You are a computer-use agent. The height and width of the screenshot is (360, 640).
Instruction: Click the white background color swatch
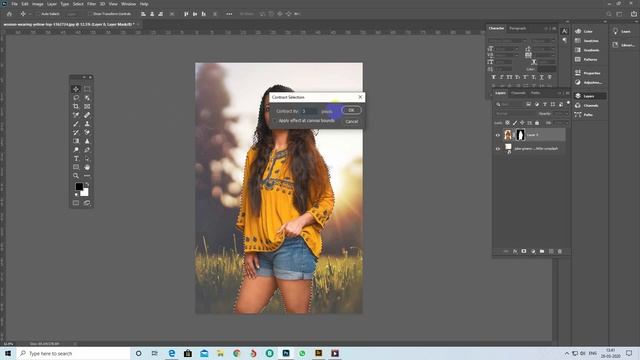tap(85, 193)
